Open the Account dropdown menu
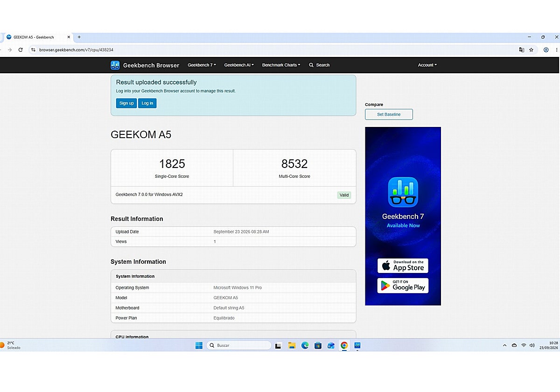 click(427, 65)
